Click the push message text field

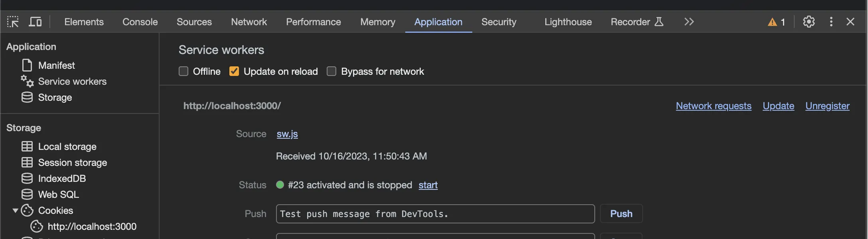[x=435, y=213]
